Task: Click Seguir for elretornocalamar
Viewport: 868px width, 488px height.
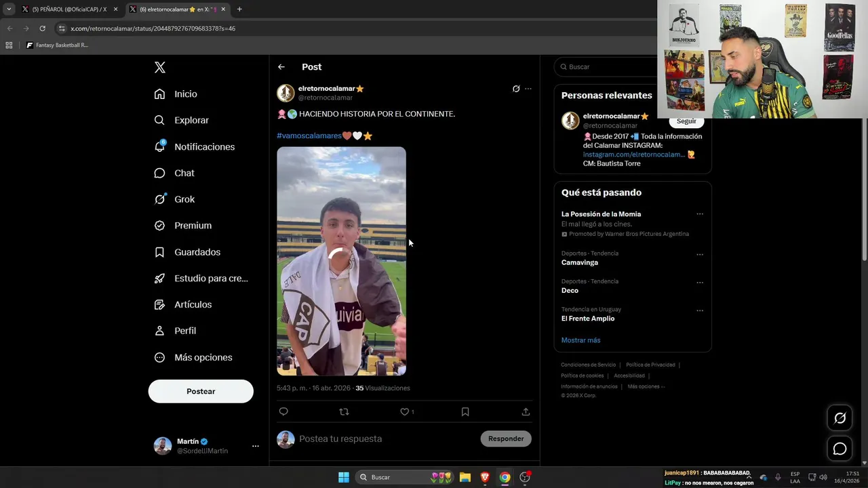Action: [x=686, y=121]
